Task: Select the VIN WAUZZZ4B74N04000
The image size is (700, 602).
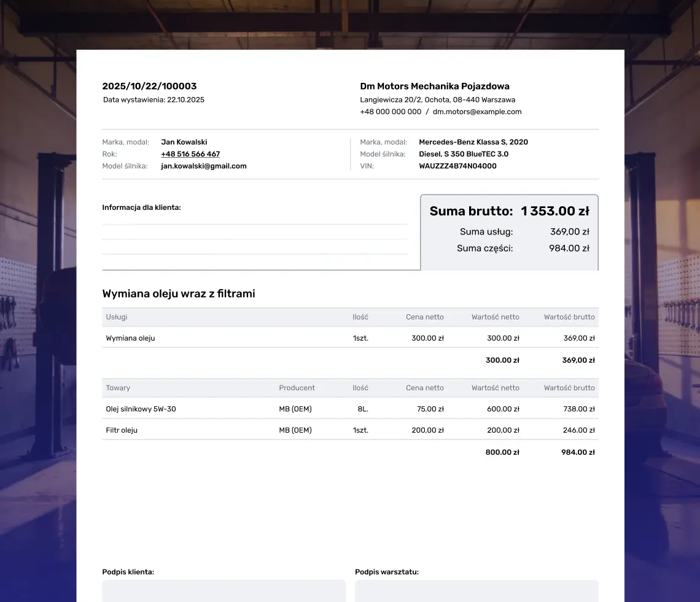Action: tap(457, 166)
